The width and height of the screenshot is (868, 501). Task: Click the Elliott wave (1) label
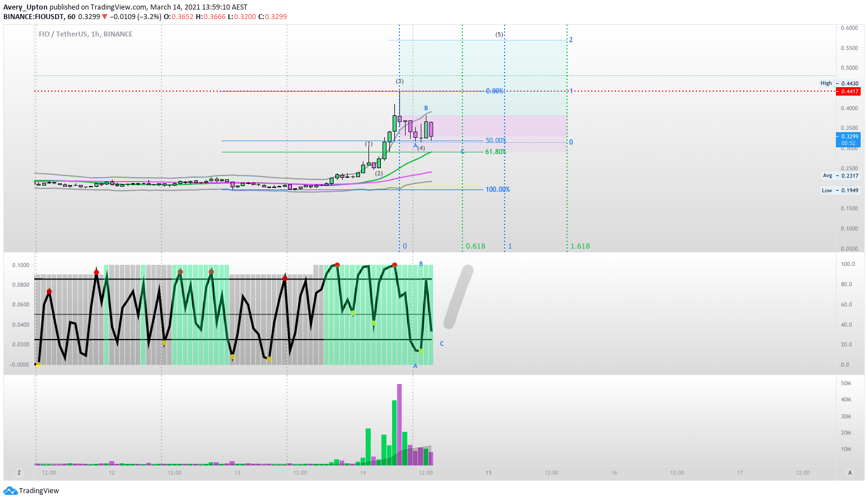tap(368, 144)
